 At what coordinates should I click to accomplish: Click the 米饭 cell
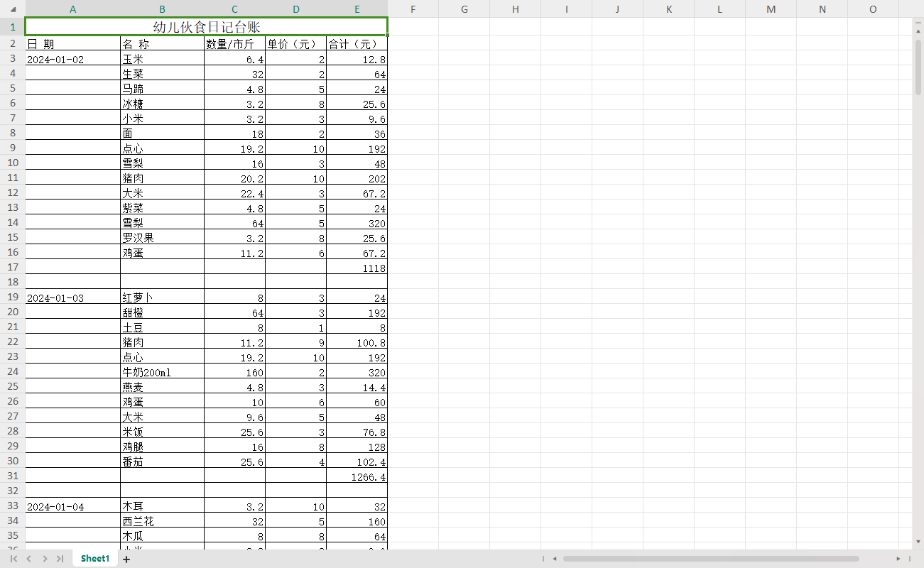click(x=163, y=432)
